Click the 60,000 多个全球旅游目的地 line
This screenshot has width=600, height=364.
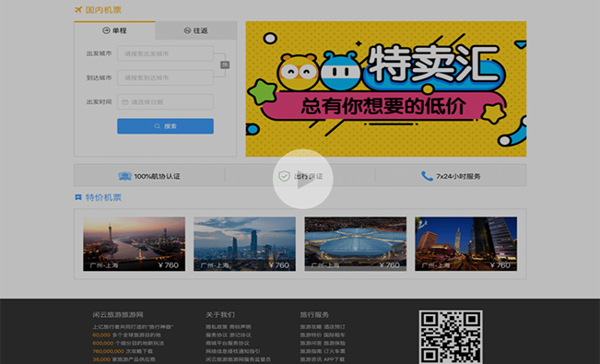click(126, 335)
